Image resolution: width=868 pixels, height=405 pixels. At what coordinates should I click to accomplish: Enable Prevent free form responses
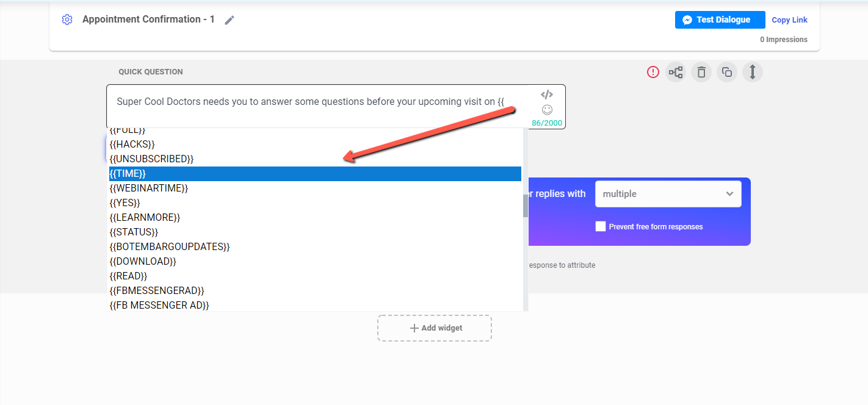point(600,226)
